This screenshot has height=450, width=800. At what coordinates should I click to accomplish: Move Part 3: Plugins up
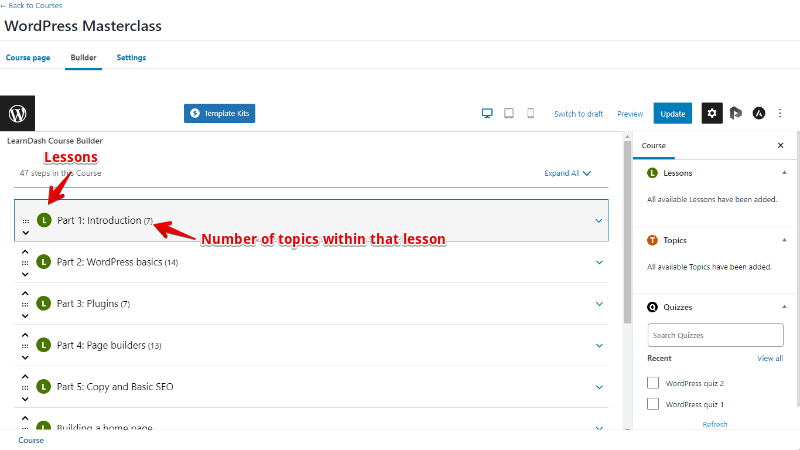(x=25, y=293)
